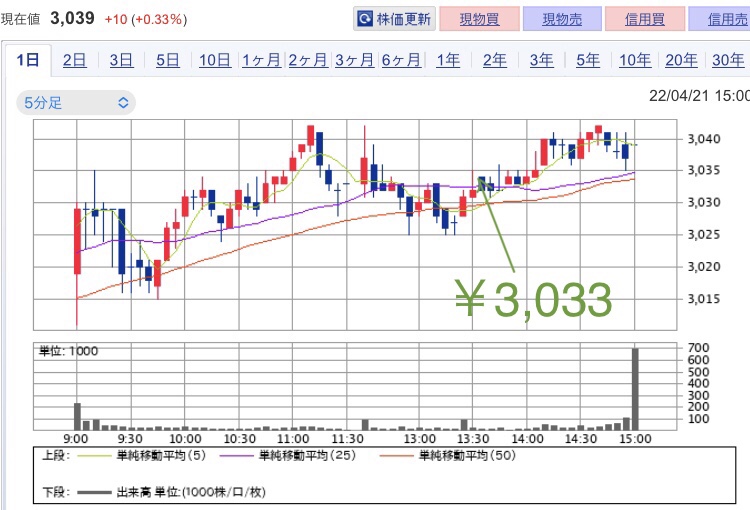Show the 5年 chart range

pos(588,60)
